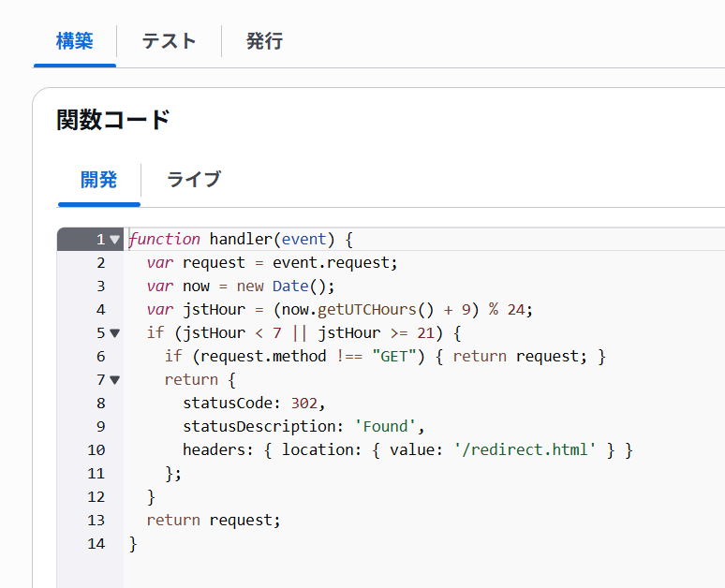Click line number 3 in the gutter
The image size is (725, 588).
[100, 287]
